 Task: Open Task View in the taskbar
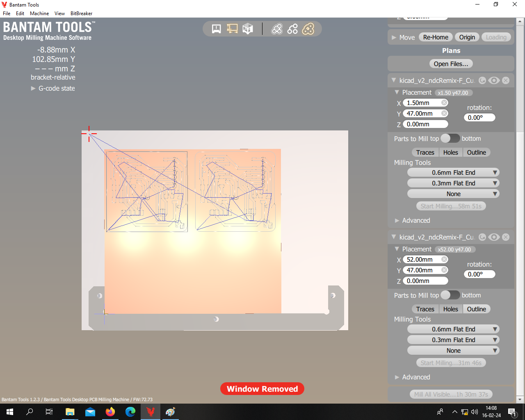(49, 412)
